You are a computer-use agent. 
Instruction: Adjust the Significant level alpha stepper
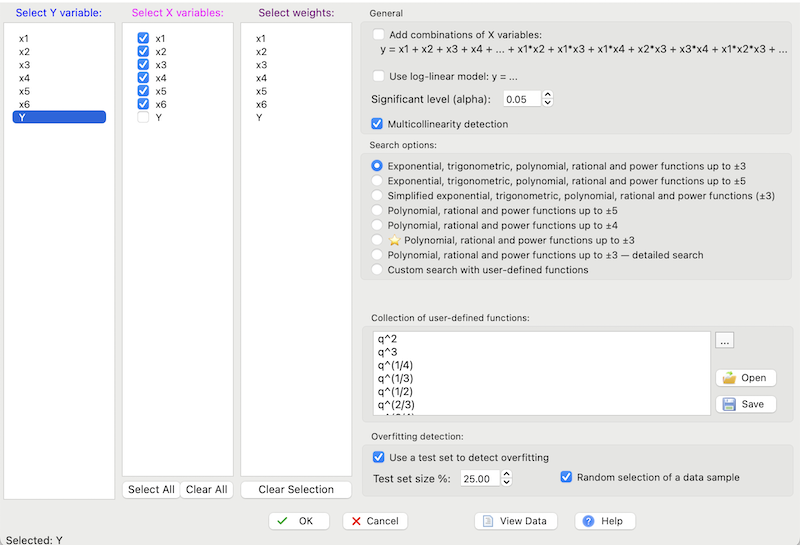pyautogui.click(x=547, y=98)
